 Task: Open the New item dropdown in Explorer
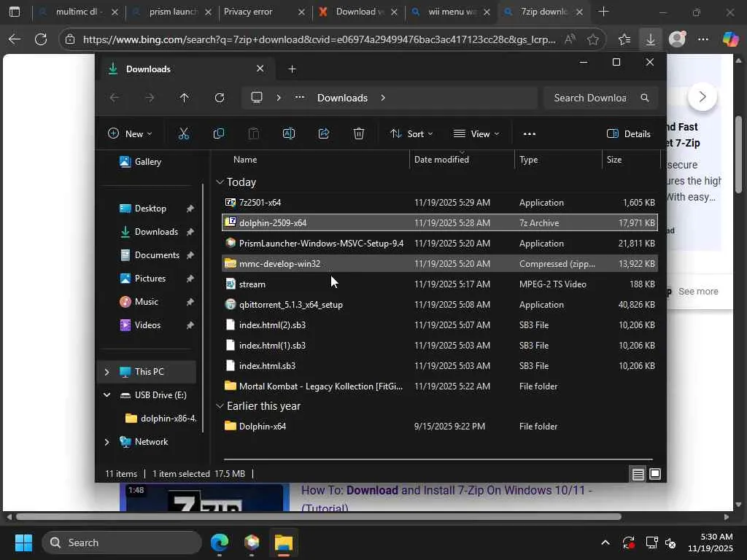pos(130,134)
